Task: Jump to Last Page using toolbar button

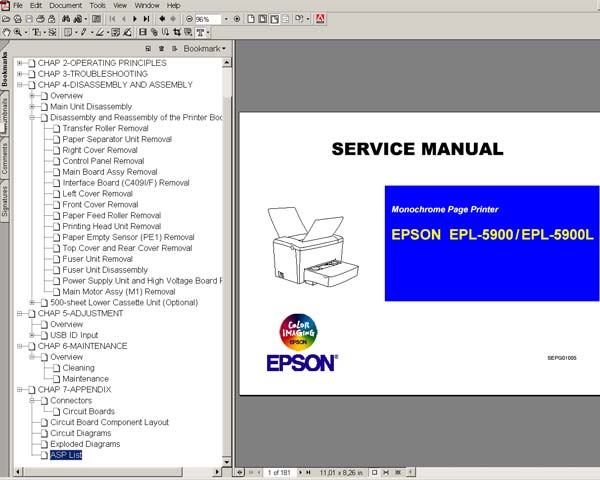Action: (x=146, y=19)
